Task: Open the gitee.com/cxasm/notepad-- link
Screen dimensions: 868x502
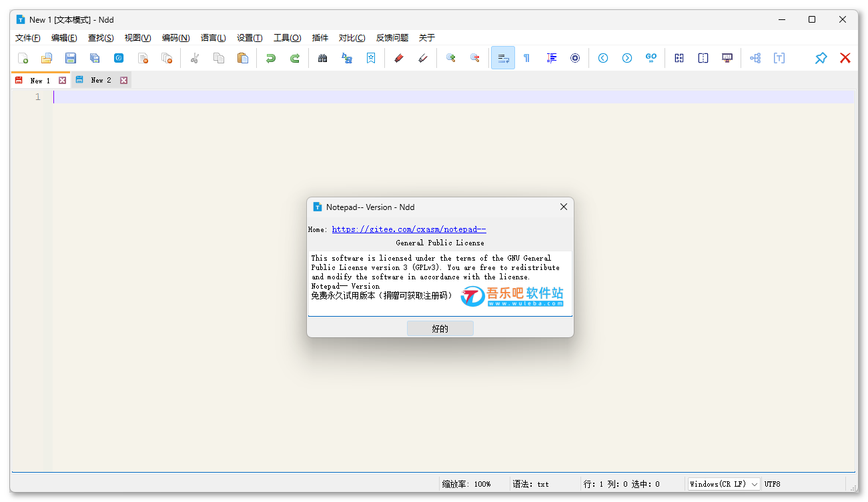Action: (409, 229)
